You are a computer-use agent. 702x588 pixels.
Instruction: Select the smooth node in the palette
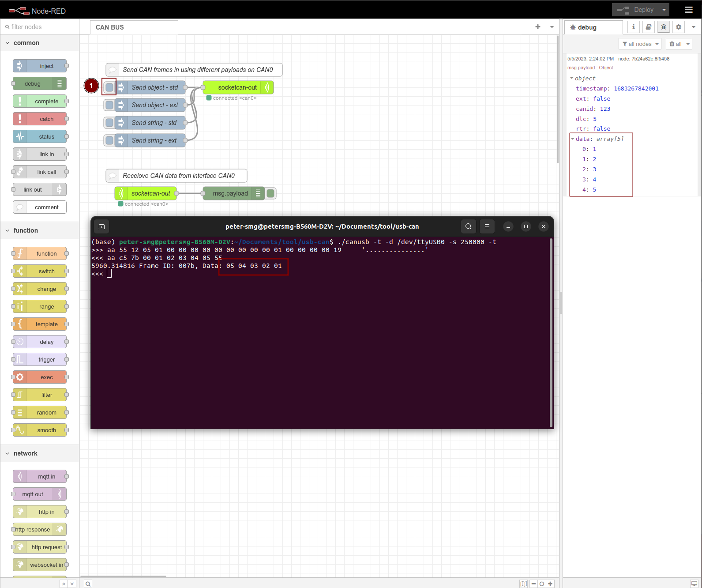(x=40, y=430)
